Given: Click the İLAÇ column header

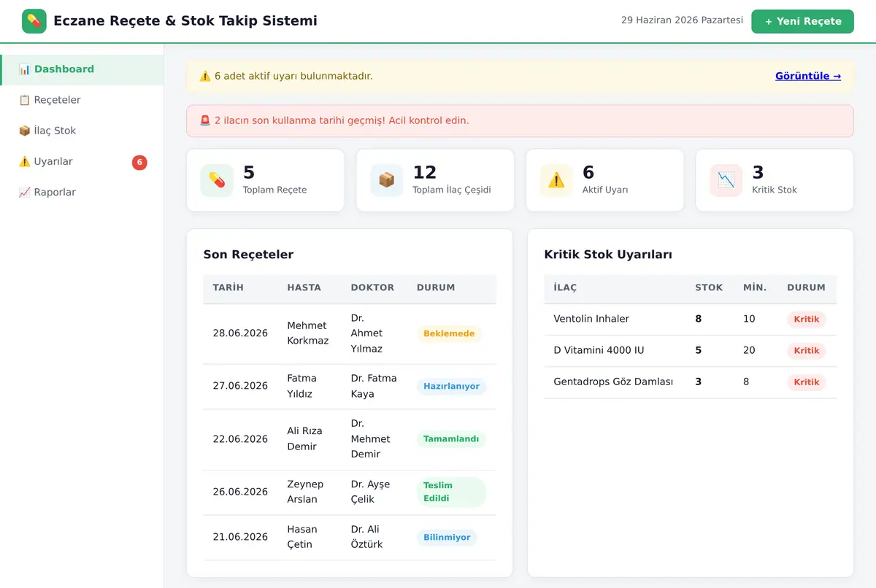Looking at the screenshot, I should point(565,287).
